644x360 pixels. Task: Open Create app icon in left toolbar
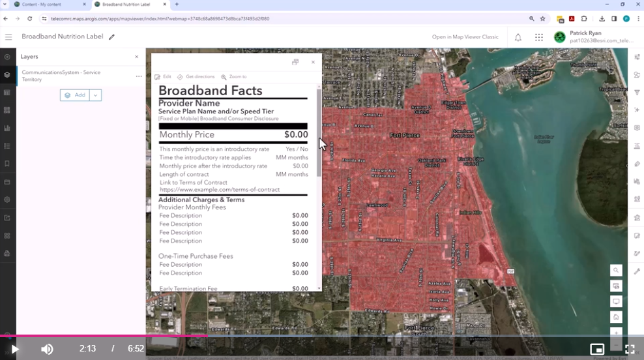click(x=7, y=235)
